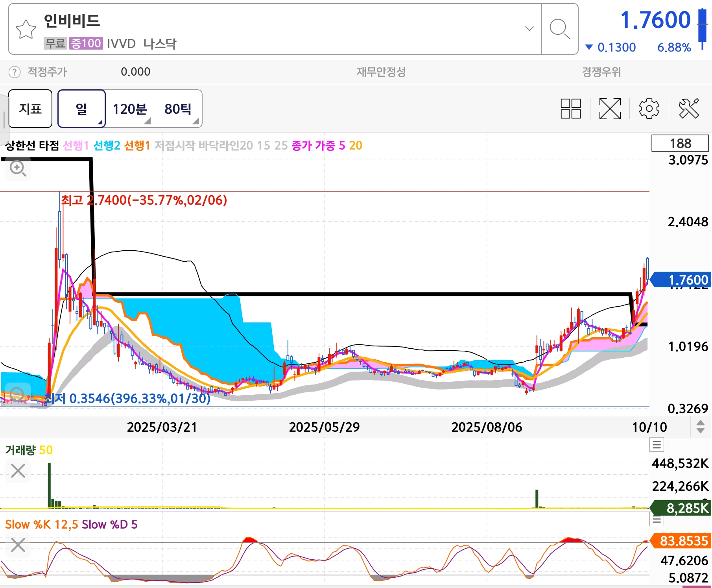712x588 pixels.
Task: Expand the stock name dropdown chevron
Action: [x=529, y=28]
